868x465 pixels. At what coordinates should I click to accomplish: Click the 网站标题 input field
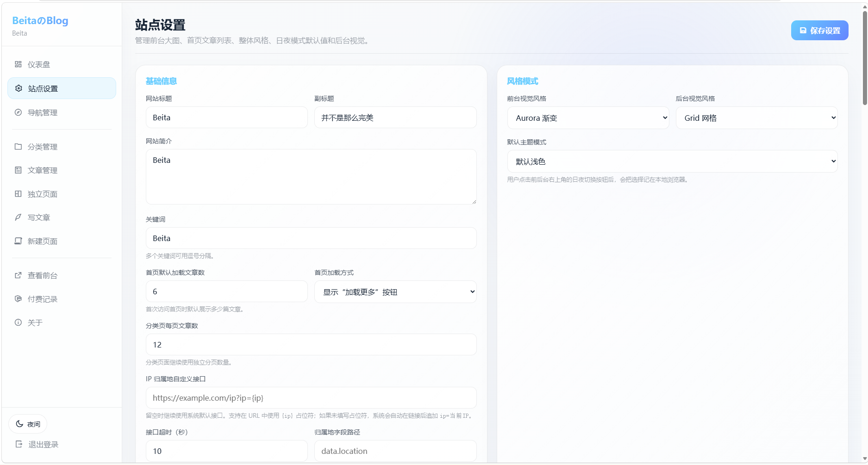(226, 118)
